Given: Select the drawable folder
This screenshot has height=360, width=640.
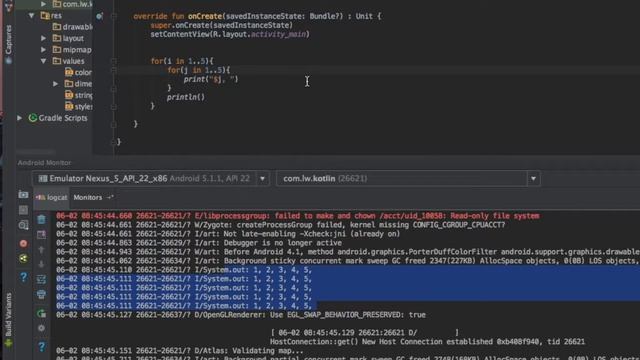Looking at the screenshot, I should (x=72, y=27).
